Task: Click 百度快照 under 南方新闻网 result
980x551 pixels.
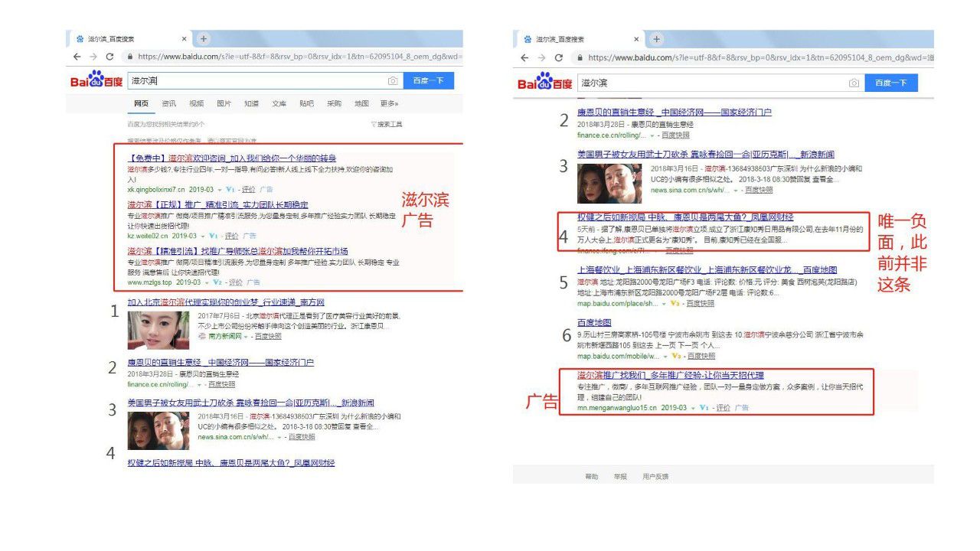Action: coord(268,336)
